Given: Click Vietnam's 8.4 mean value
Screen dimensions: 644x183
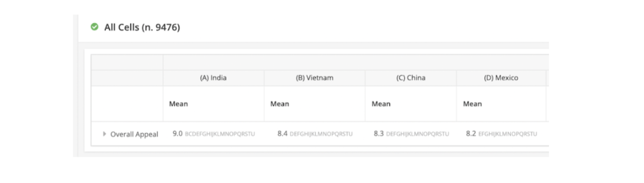Looking at the screenshot, I should (x=282, y=134).
